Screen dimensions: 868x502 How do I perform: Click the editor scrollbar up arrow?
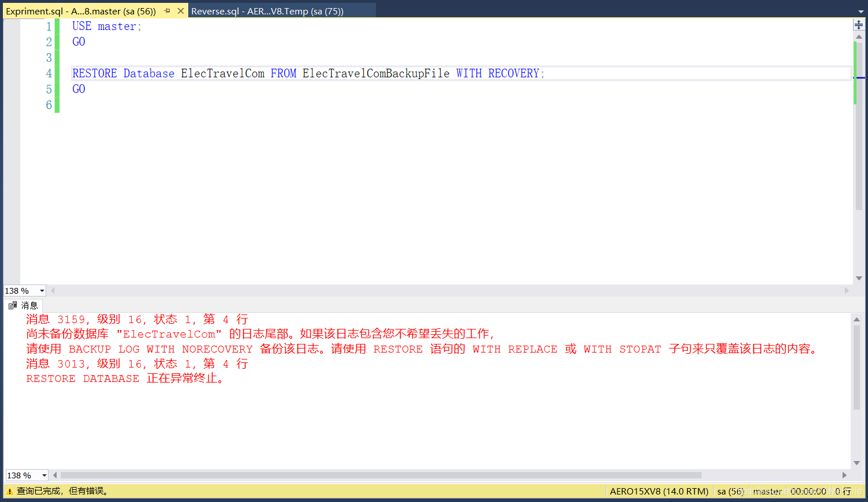(x=859, y=37)
